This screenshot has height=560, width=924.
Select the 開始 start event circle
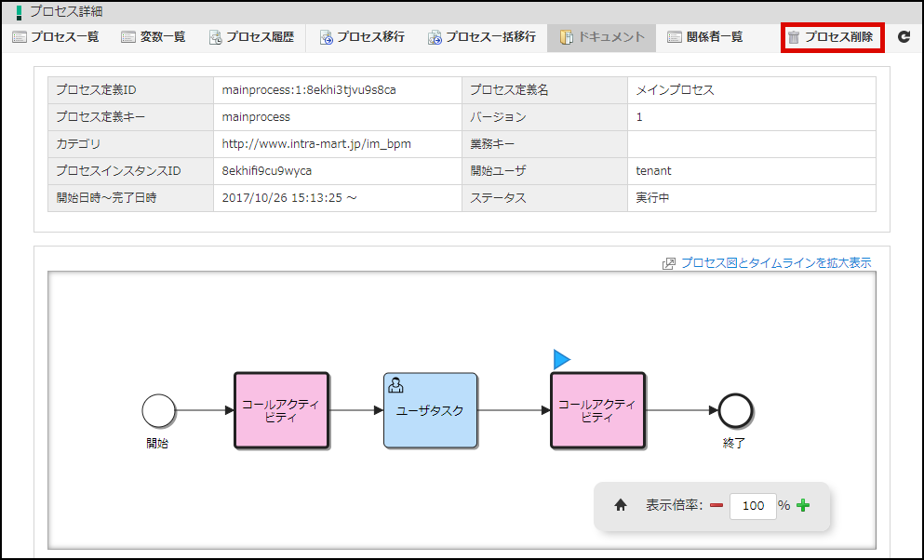158,410
